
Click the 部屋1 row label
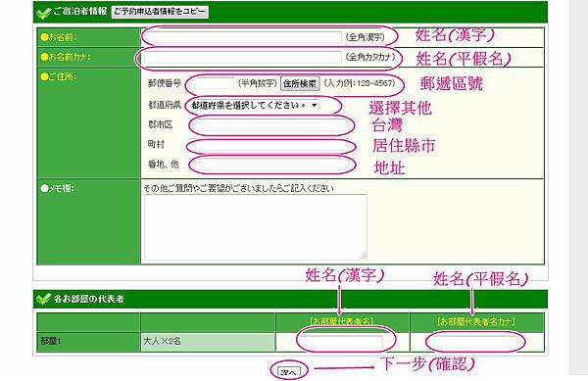(x=51, y=341)
